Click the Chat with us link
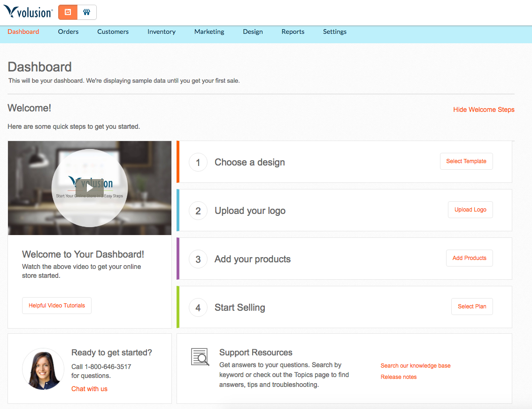 click(89, 389)
